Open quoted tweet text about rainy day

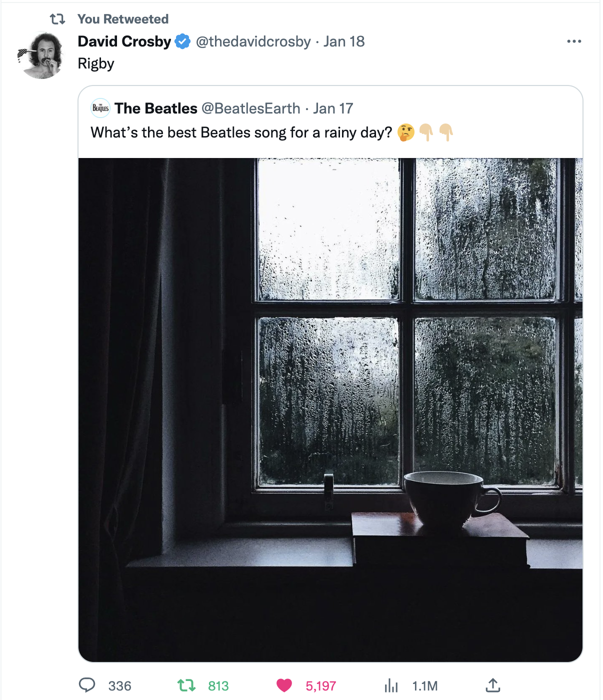coord(241,132)
